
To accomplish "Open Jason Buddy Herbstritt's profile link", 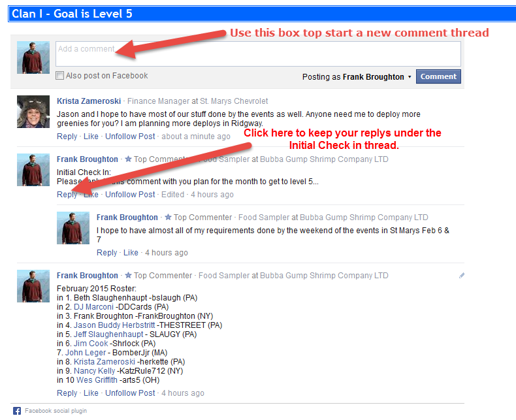I will 114,325.
